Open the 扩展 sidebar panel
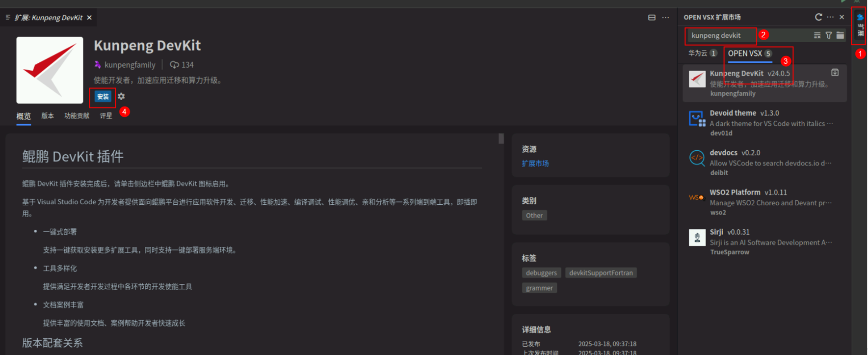 860,26
